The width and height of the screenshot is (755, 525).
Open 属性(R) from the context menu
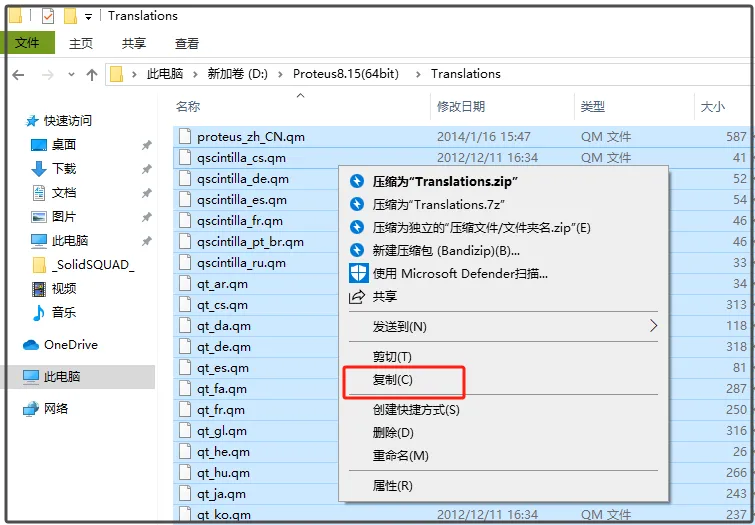503,486
